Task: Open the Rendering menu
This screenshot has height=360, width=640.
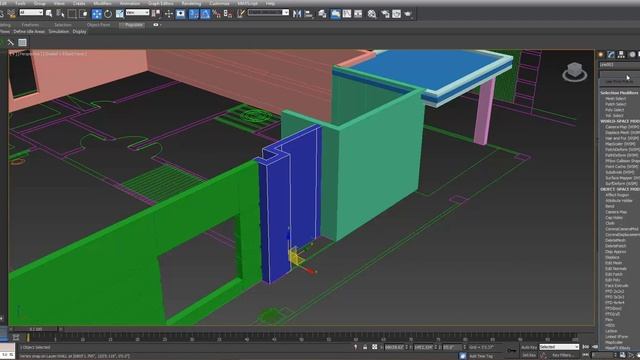Action: click(191, 3)
